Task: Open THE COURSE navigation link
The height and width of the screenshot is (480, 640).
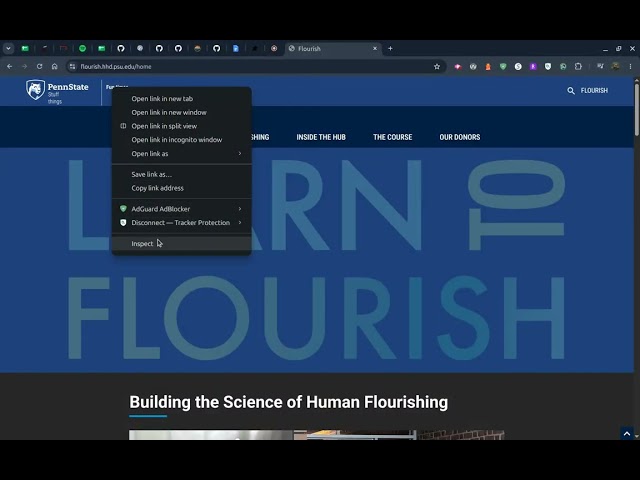Action: (392, 137)
